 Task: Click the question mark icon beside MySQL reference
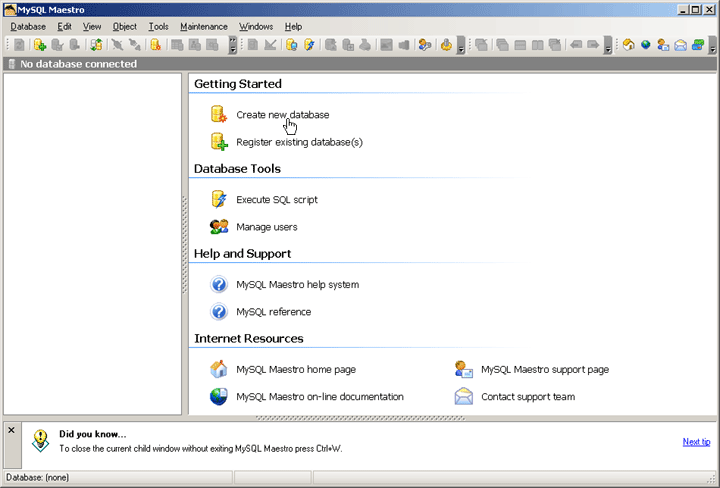click(219, 311)
